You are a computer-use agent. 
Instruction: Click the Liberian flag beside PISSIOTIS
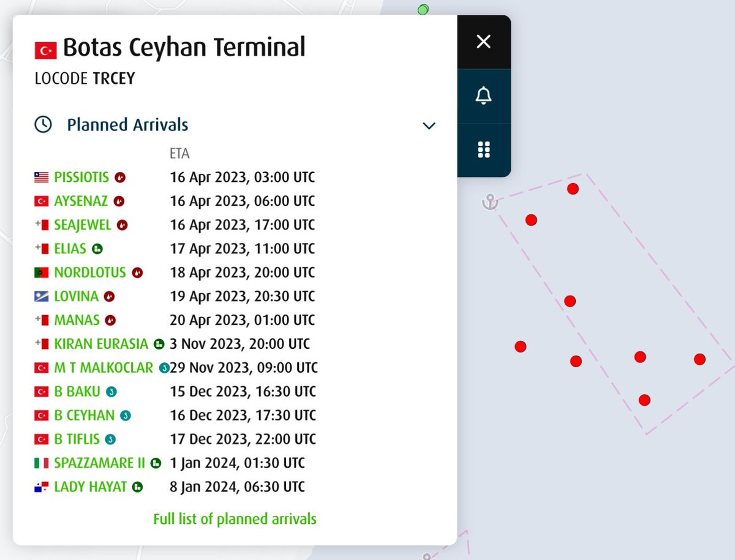tap(41, 178)
